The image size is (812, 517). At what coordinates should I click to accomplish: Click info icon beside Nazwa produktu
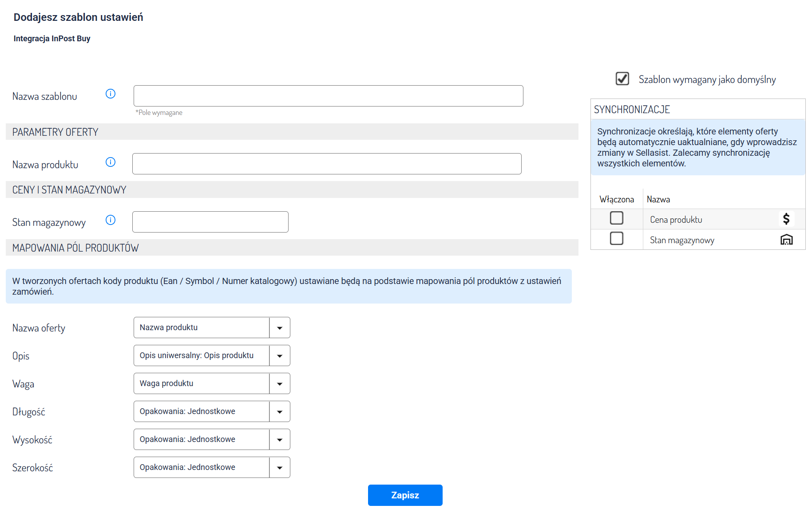pyautogui.click(x=111, y=162)
